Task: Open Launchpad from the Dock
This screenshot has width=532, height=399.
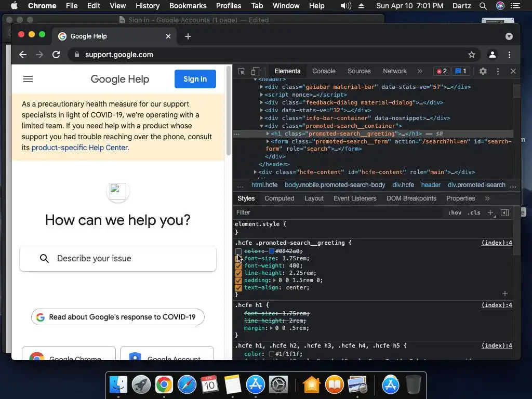Action: [x=141, y=385]
